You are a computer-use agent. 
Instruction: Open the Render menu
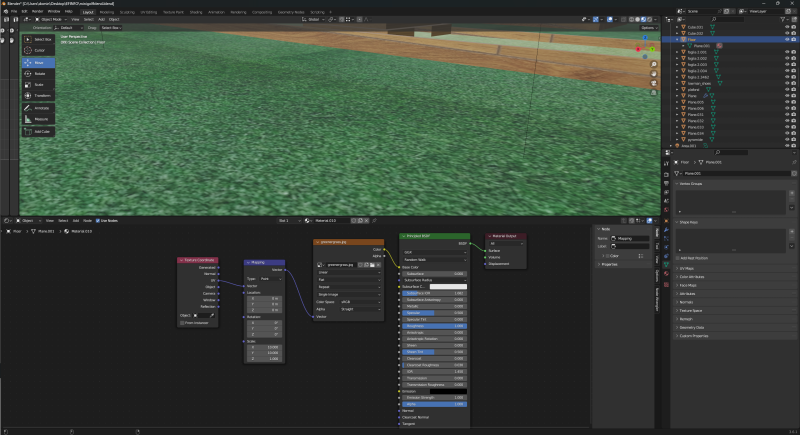pos(37,11)
